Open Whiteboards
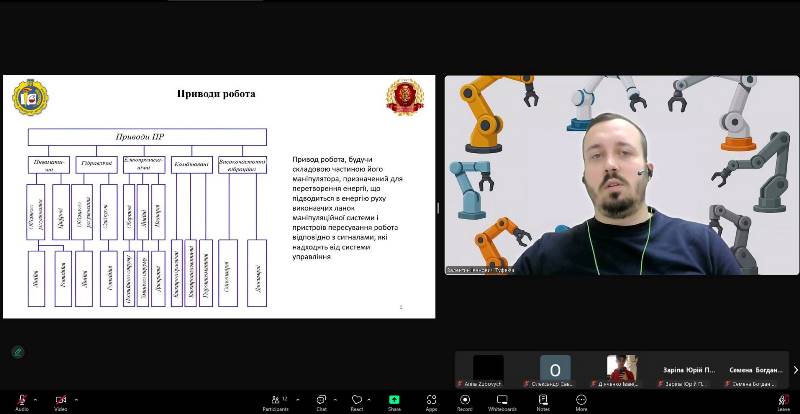800x414 pixels. click(502, 402)
